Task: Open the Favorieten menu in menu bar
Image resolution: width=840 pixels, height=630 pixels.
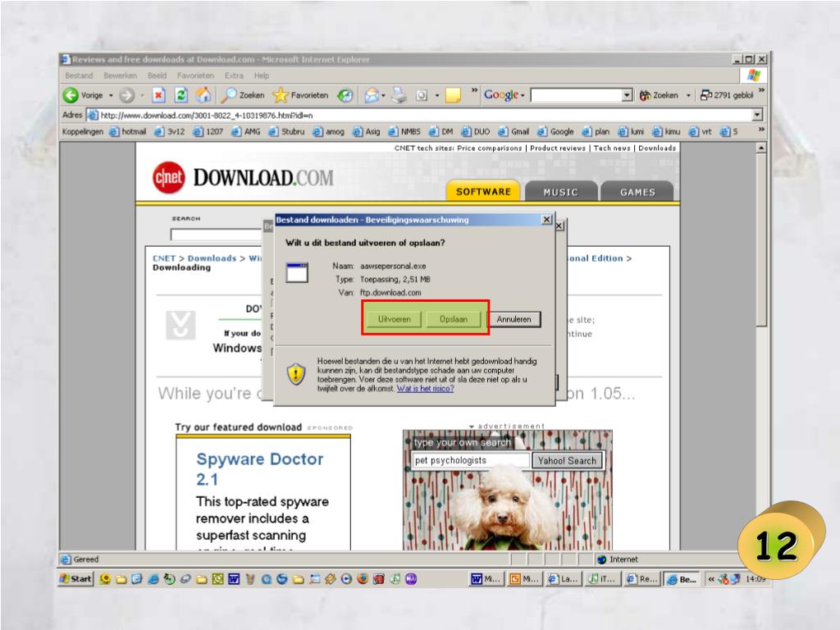Action: click(x=195, y=75)
